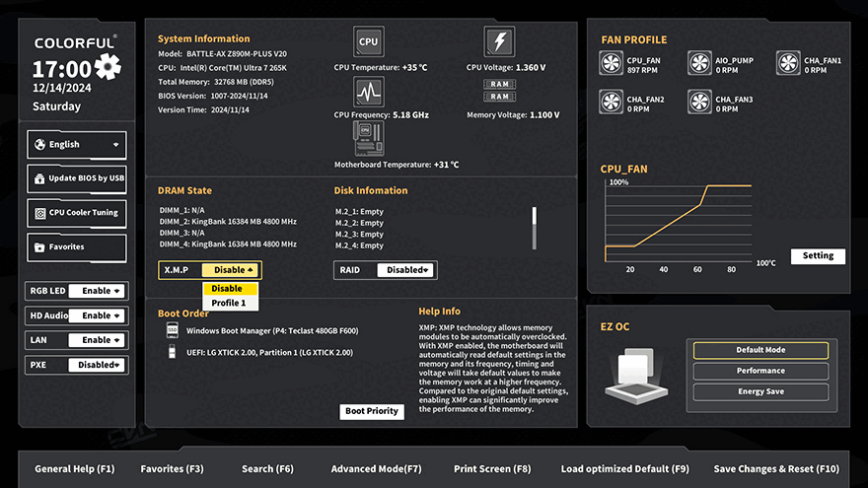Click the CPU voltage lightning icon
Screen dimensions: 868x488
click(499, 41)
